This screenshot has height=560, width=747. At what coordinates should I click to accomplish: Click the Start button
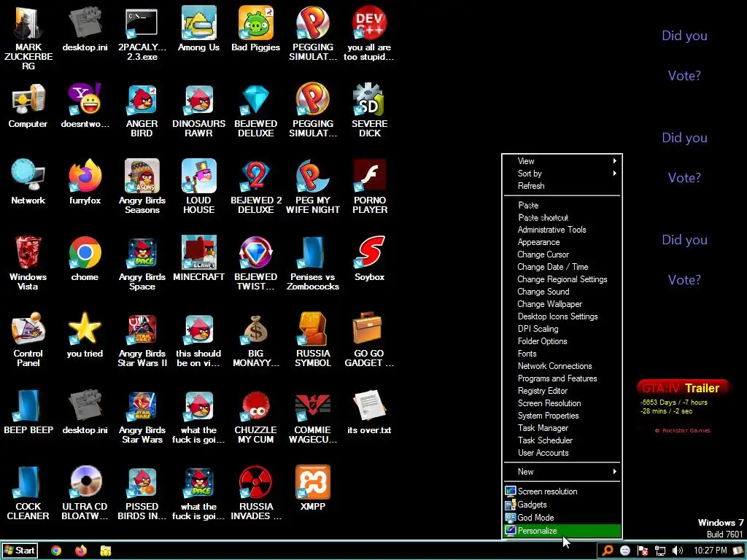point(19,551)
